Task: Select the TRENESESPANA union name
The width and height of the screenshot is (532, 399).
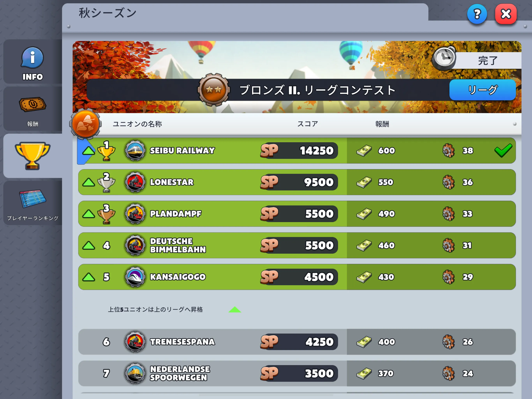Action: [182, 342]
